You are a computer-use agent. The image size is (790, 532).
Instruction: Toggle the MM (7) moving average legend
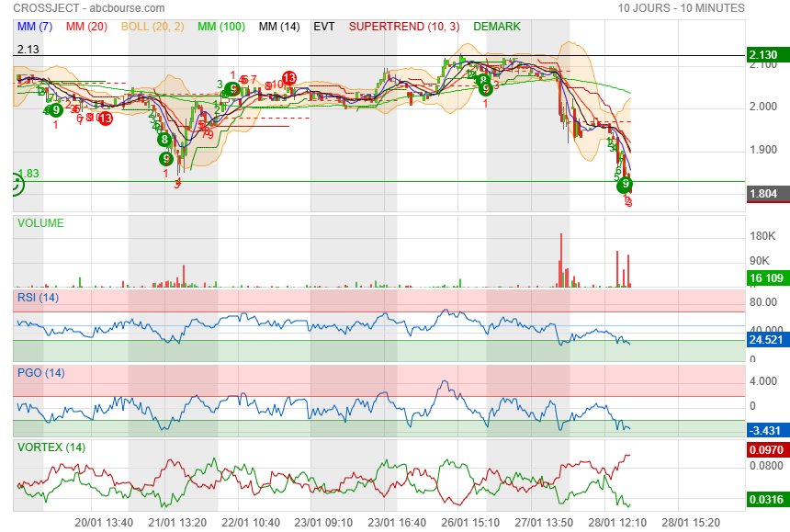(x=35, y=27)
